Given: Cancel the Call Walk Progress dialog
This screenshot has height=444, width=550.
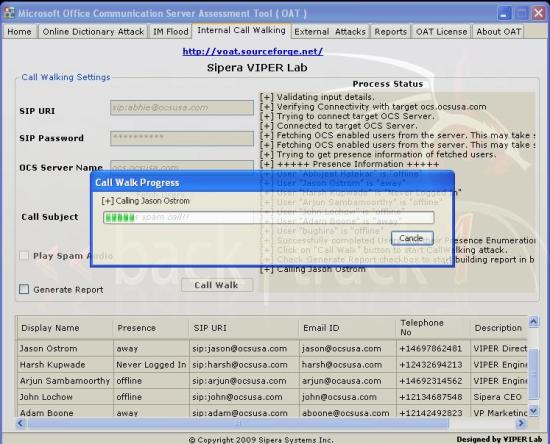Looking at the screenshot, I should click(x=412, y=238).
